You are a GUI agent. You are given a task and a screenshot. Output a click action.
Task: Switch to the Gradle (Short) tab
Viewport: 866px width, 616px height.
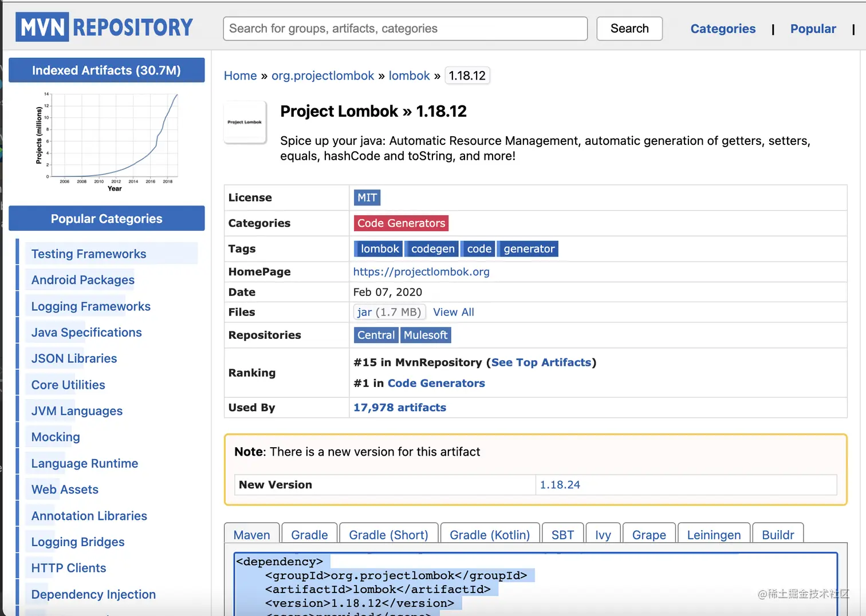tap(389, 533)
